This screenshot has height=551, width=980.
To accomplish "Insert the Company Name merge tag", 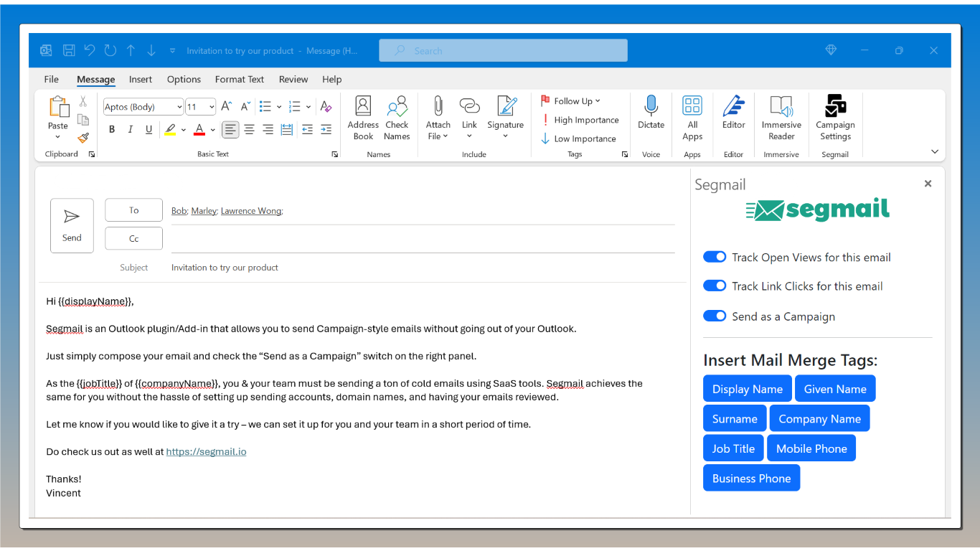I will coord(819,418).
